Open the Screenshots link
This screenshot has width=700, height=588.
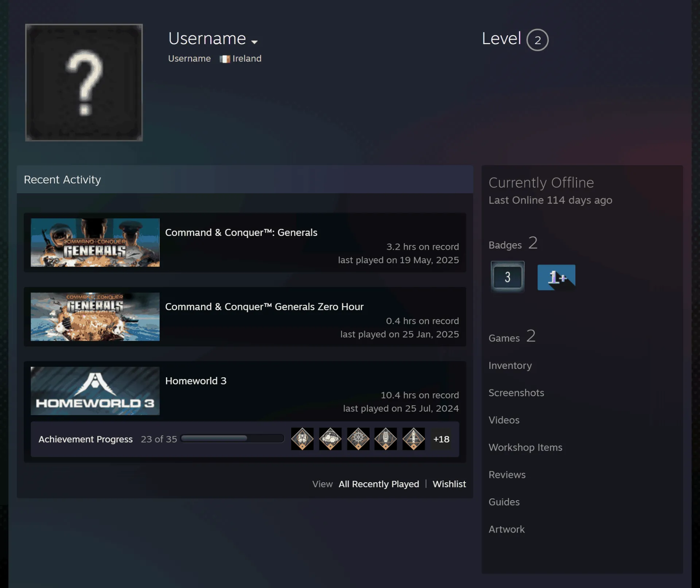tap(516, 393)
